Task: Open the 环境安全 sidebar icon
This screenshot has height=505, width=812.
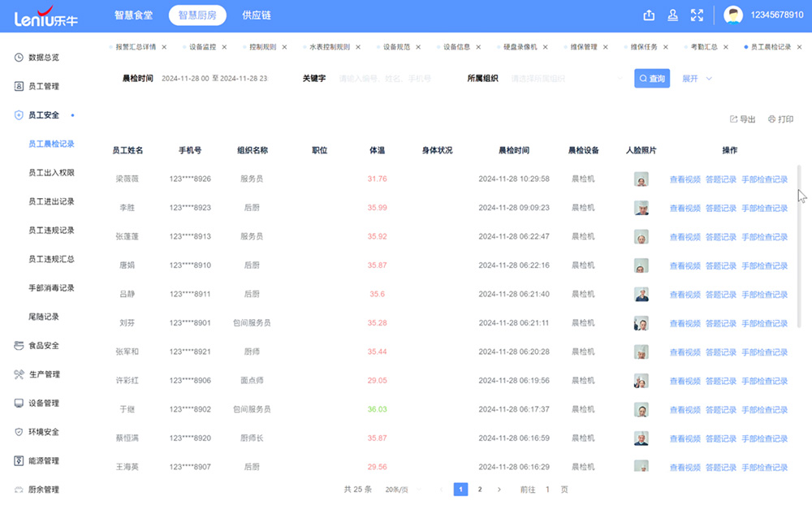Action: 18,432
